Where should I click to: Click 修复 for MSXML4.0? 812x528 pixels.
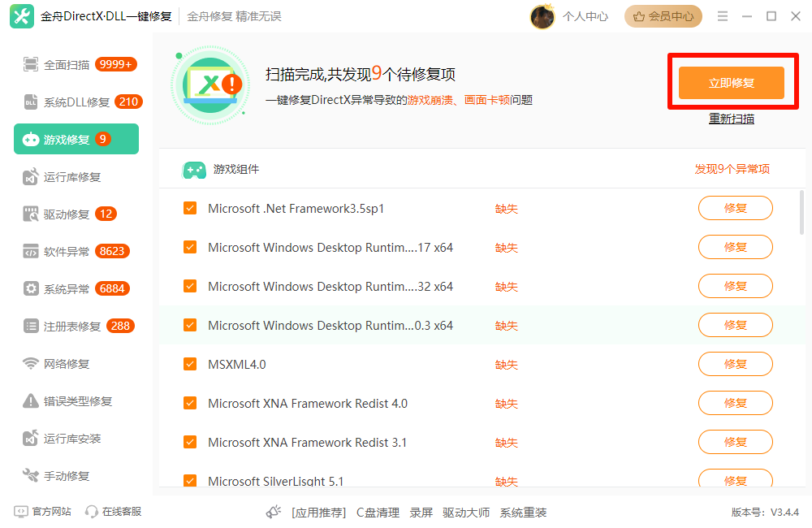click(x=736, y=364)
